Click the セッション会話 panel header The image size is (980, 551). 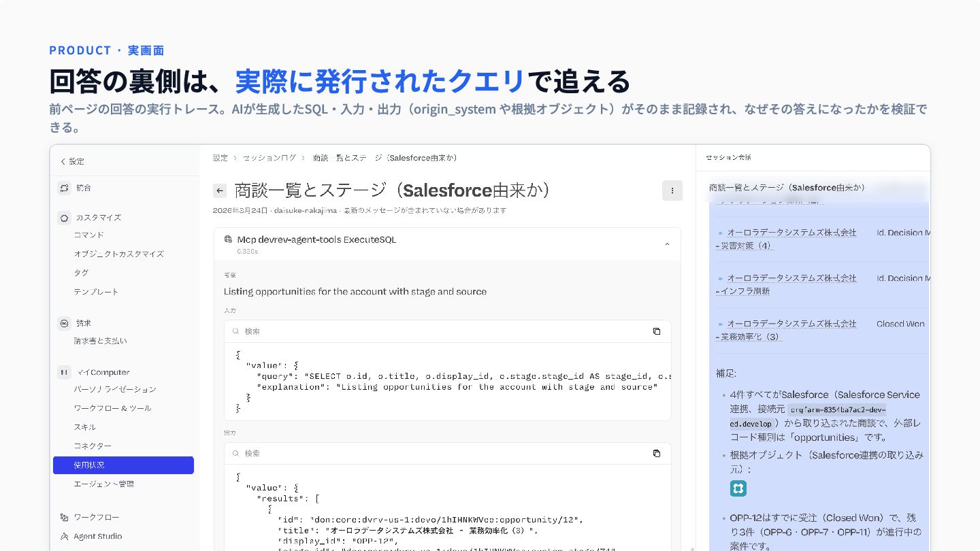click(x=728, y=158)
